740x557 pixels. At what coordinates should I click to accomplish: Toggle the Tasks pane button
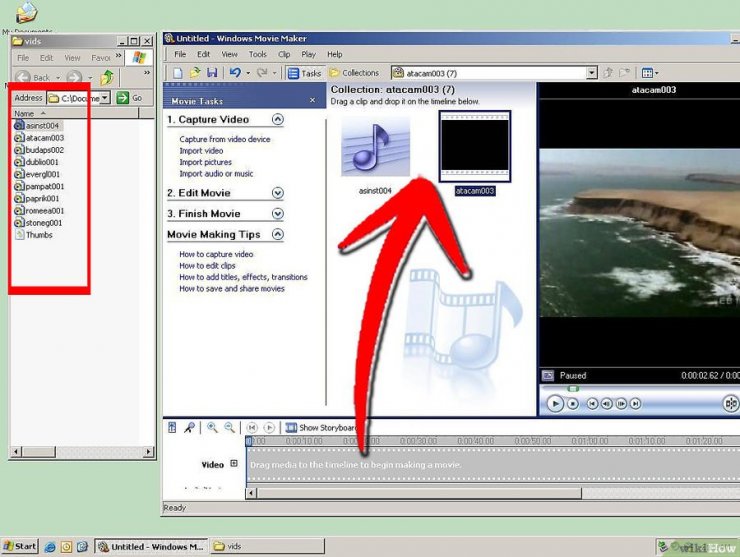point(304,73)
